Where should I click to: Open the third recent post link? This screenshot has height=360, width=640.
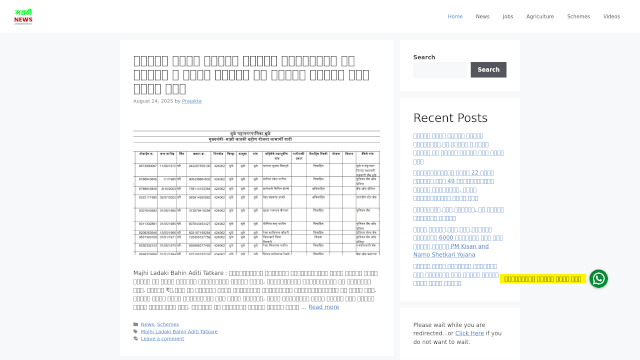pyautogui.click(x=458, y=214)
